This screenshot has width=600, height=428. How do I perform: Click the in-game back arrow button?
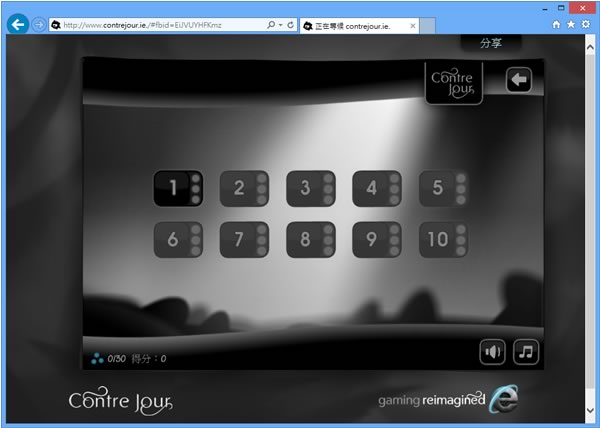point(519,80)
